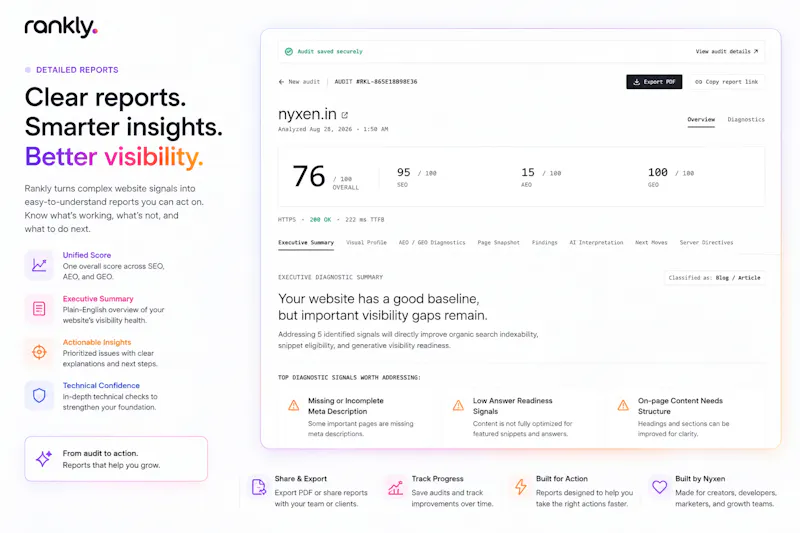Image resolution: width=800 pixels, height=533 pixels.
Task: Click the EXECUTIVE DIAGNOSTIC SUMMARY label
Action: (331, 277)
